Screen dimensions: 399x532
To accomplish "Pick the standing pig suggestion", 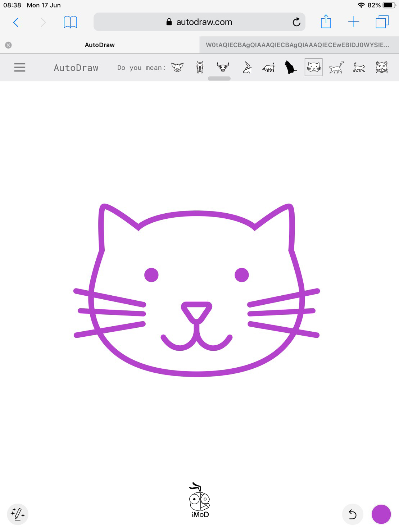I will (x=200, y=67).
